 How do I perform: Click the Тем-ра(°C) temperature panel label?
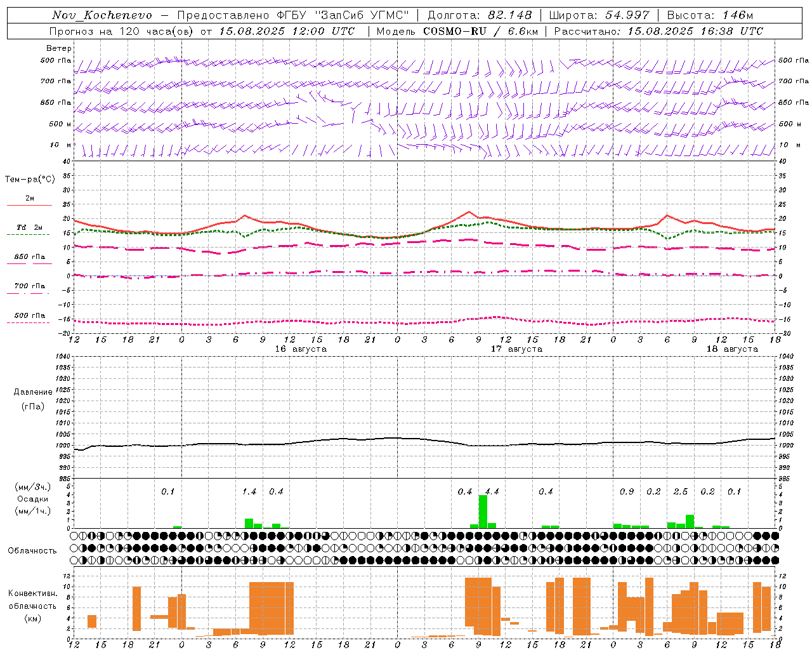click(30, 180)
